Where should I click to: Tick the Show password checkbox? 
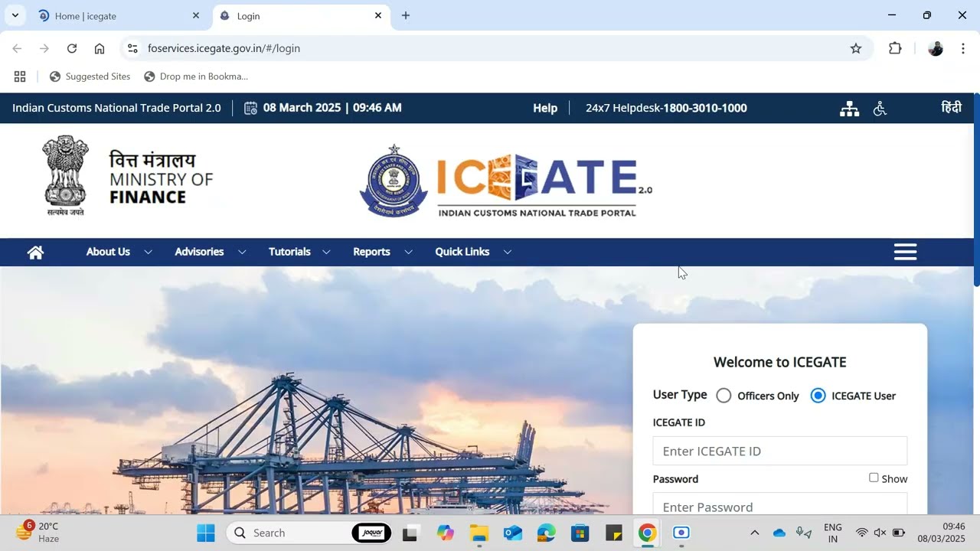point(874,478)
